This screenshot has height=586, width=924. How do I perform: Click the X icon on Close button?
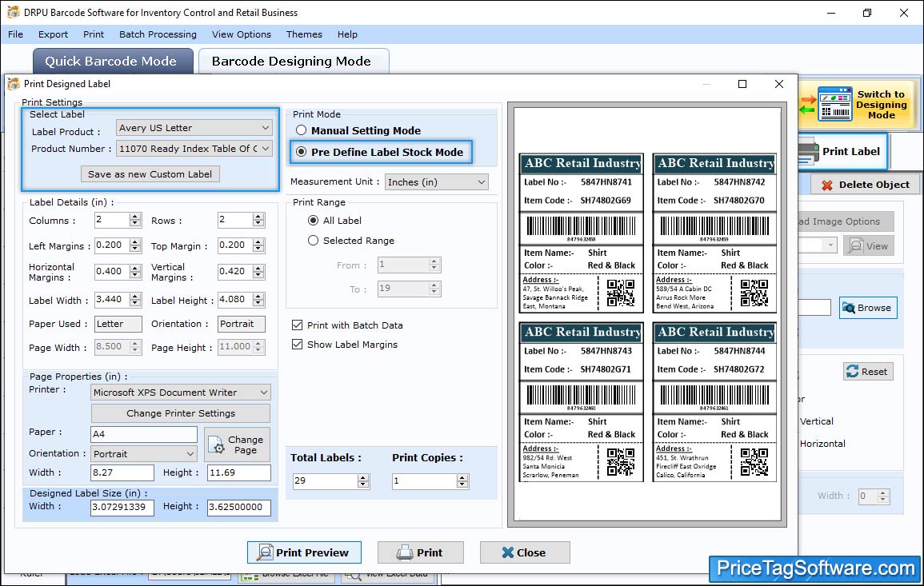pos(507,552)
